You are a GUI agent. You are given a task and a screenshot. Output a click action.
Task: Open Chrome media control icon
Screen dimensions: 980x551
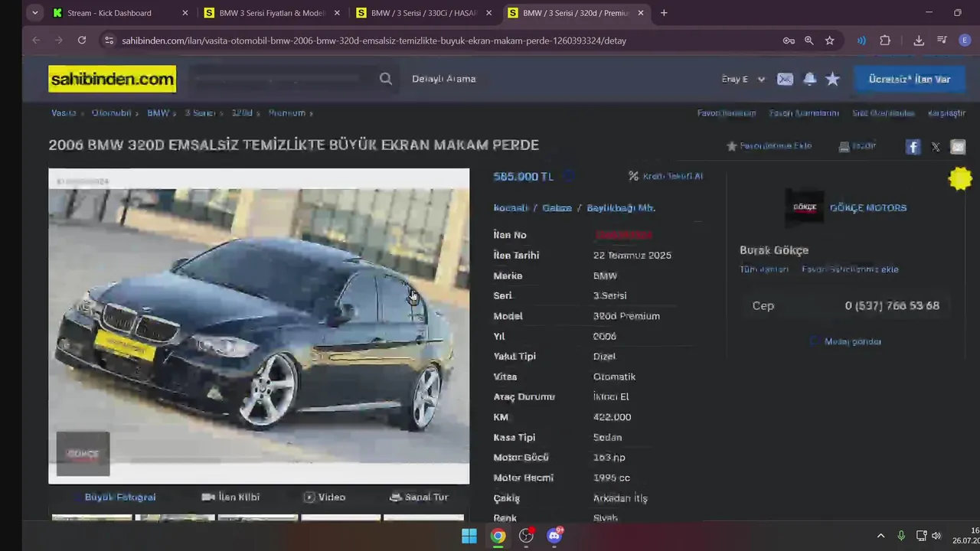(942, 41)
